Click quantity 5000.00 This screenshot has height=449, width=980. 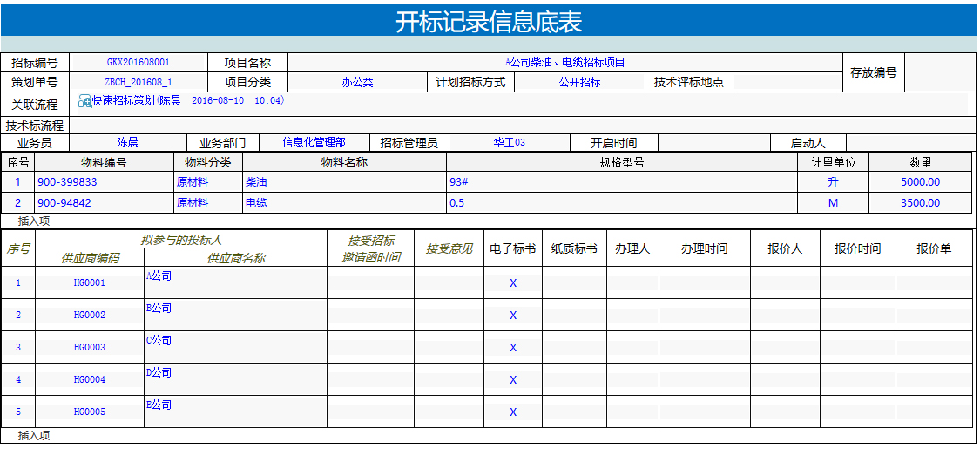(x=920, y=182)
